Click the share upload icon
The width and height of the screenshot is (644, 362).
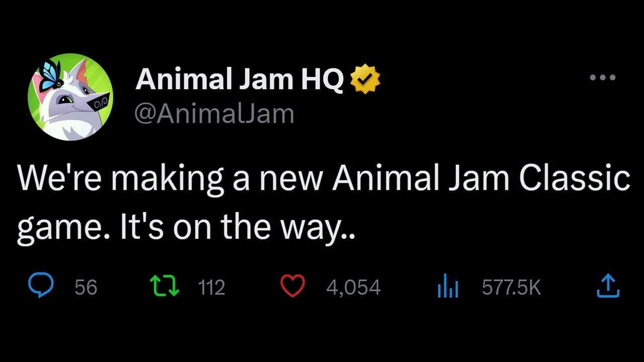point(608,285)
